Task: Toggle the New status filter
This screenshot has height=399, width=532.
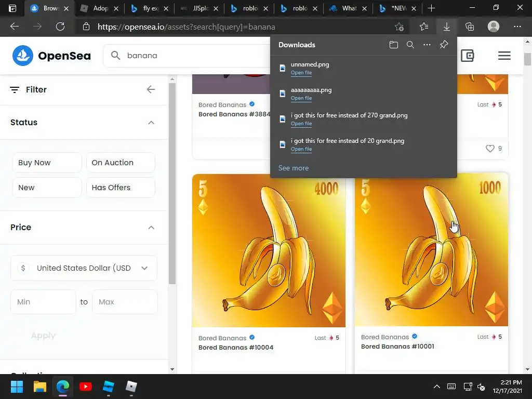Action: [47, 188]
